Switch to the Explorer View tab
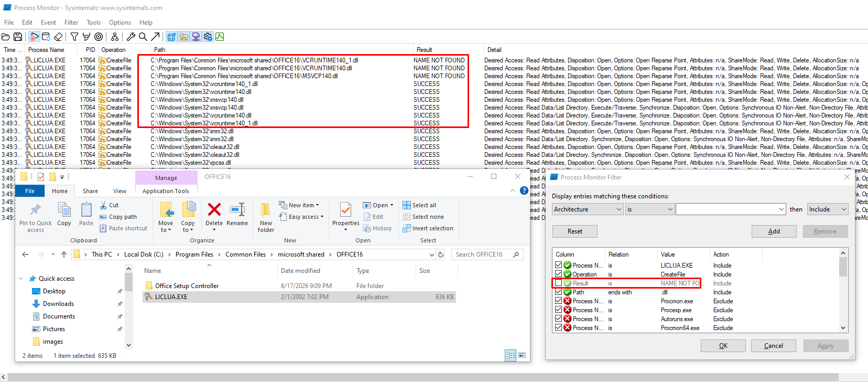This screenshot has width=868, height=382. (x=120, y=191)
